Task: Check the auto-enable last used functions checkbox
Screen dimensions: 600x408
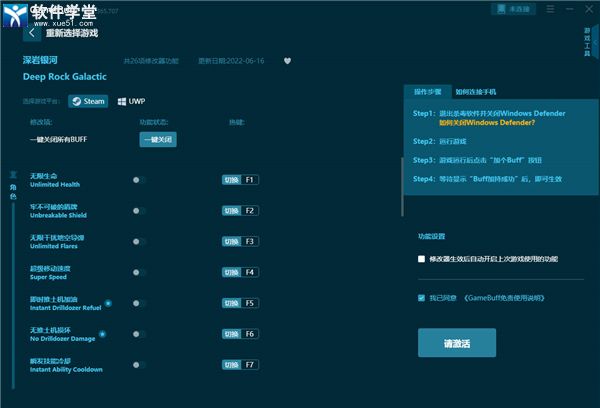Action: point(421,259)
